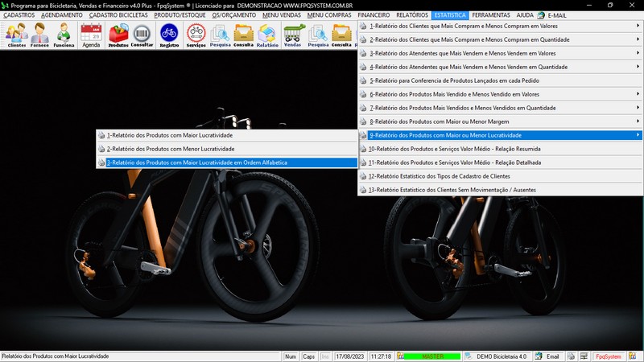Screen dimensions: 644x362
Task: Open the MENU VENDAS menu
Action: 282,15
